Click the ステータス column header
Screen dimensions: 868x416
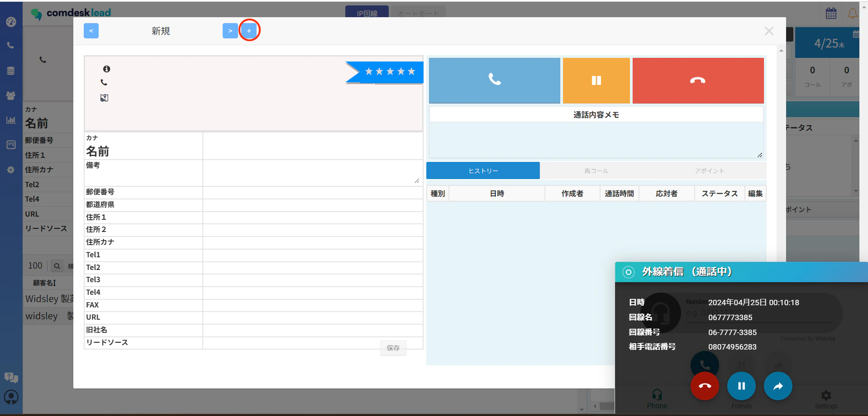click(720, 194)
